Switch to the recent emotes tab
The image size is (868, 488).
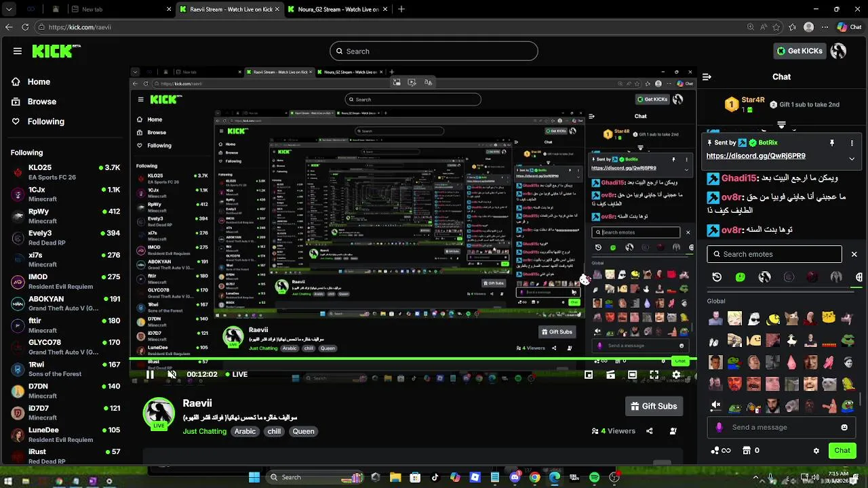point(717,277)
